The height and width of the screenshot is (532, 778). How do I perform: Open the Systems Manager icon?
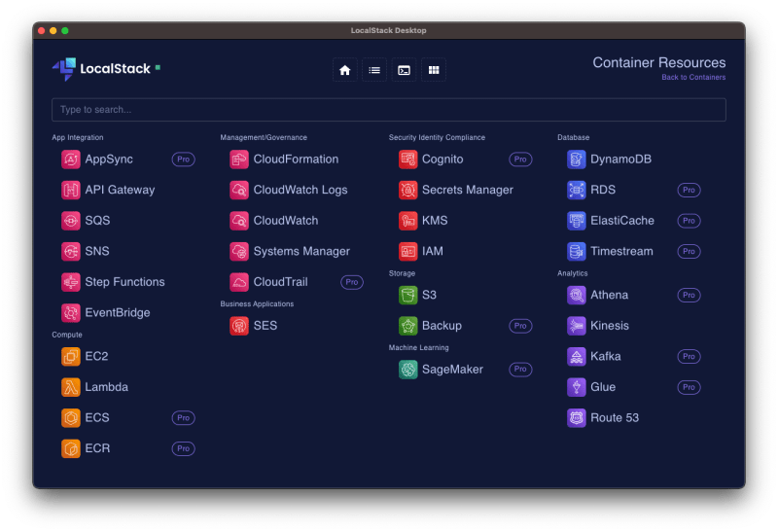239,252
